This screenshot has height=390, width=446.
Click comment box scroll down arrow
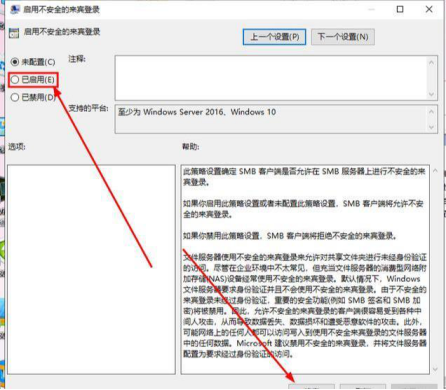431,94
